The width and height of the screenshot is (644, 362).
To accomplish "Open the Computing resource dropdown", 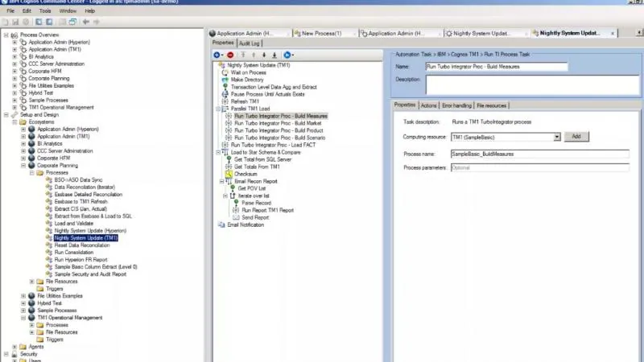I will pos(557,137).
